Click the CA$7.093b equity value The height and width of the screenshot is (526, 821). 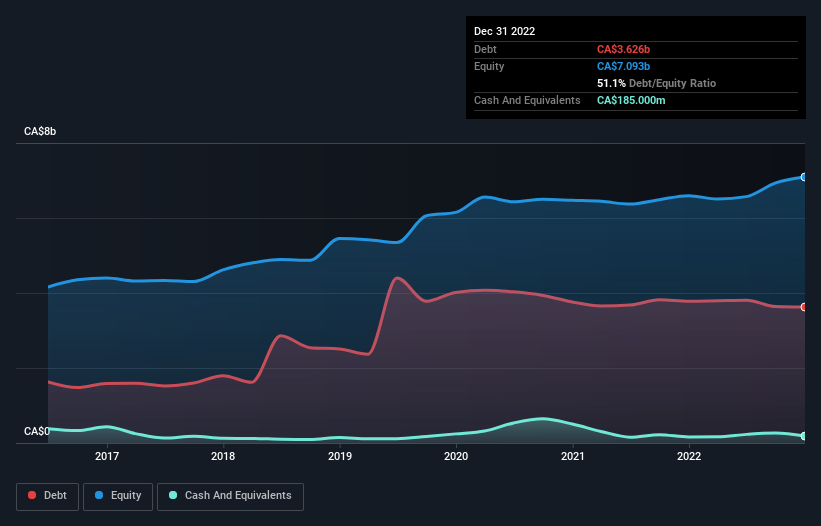(623, 66)
